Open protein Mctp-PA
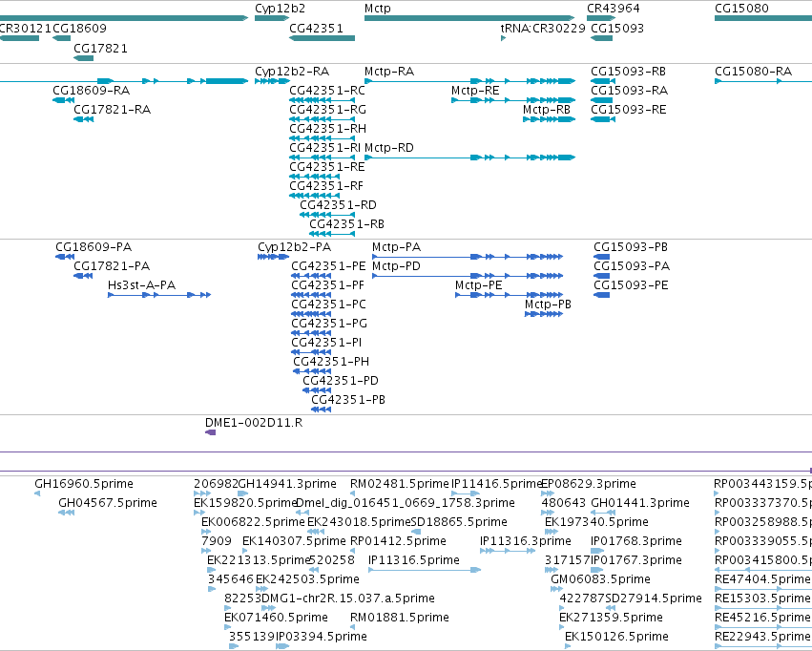The image size is (812, 651). tap(397, 247)
